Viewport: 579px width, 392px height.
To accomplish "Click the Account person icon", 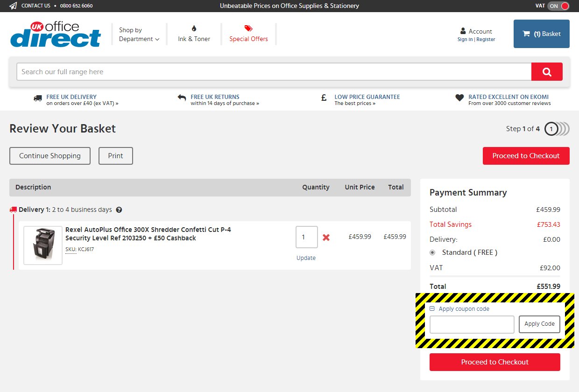I will (463, 31).
